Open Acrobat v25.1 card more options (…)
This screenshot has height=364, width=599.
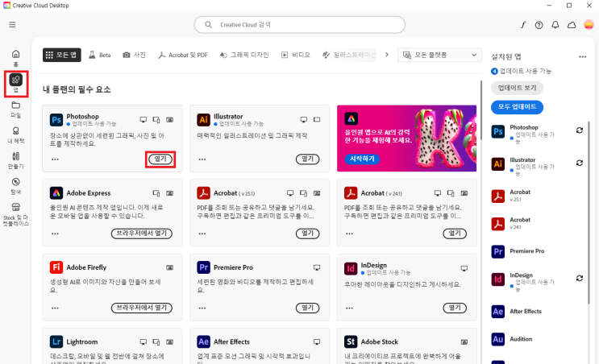click(x=202, y=234)
